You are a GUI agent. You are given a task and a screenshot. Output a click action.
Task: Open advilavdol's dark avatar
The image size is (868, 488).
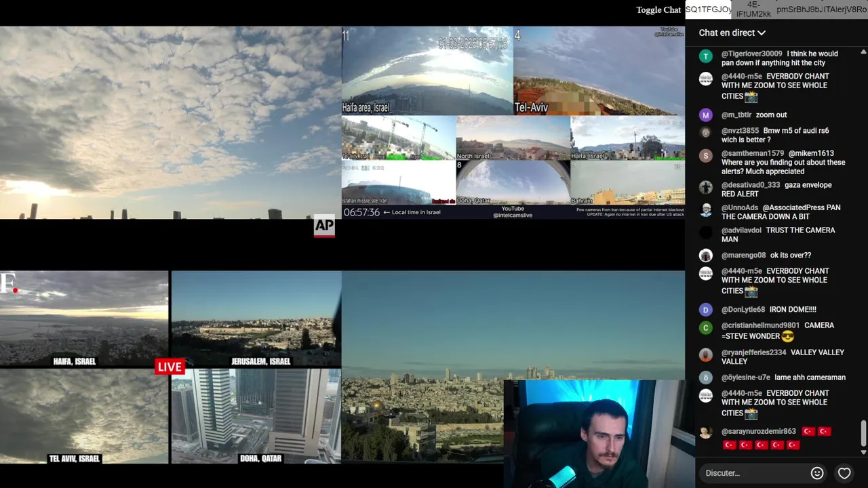(706, 232)
